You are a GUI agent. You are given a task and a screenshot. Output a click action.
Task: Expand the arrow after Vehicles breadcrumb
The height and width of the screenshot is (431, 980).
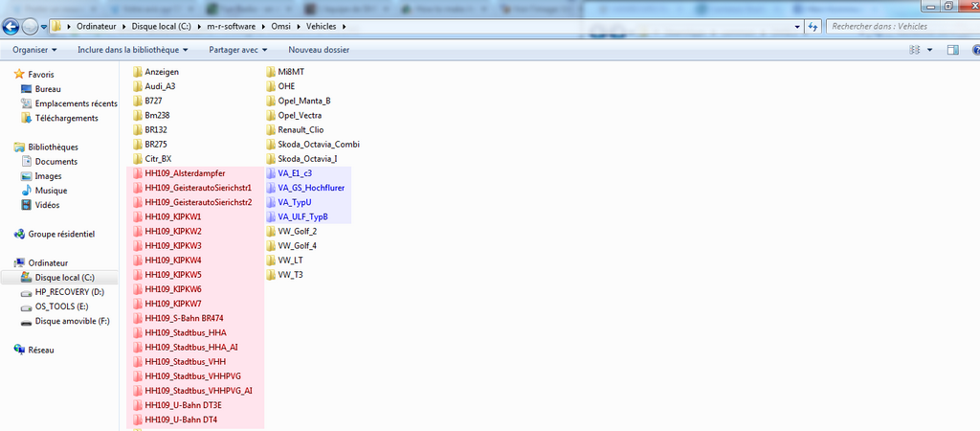pos(344,26)
